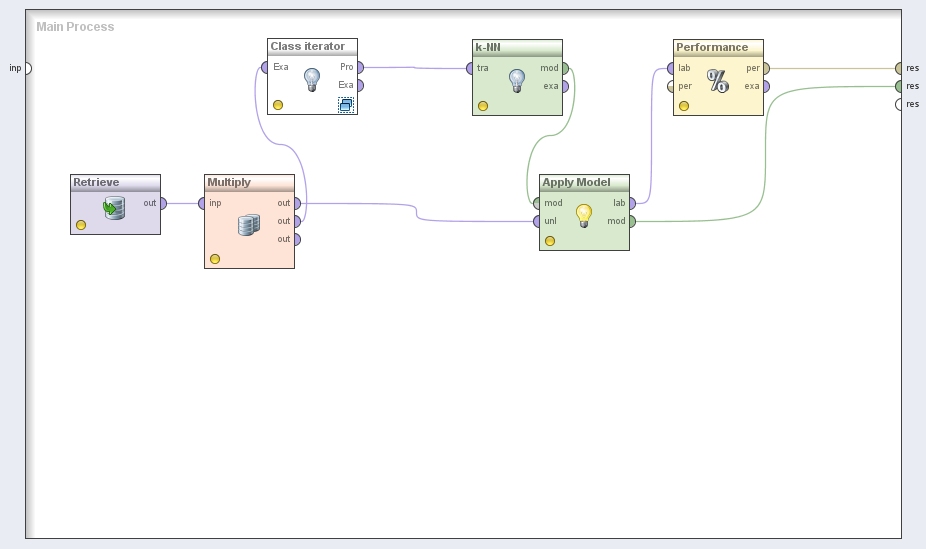Click the Apply Model lightbulb icon

[x=584, y=214]
